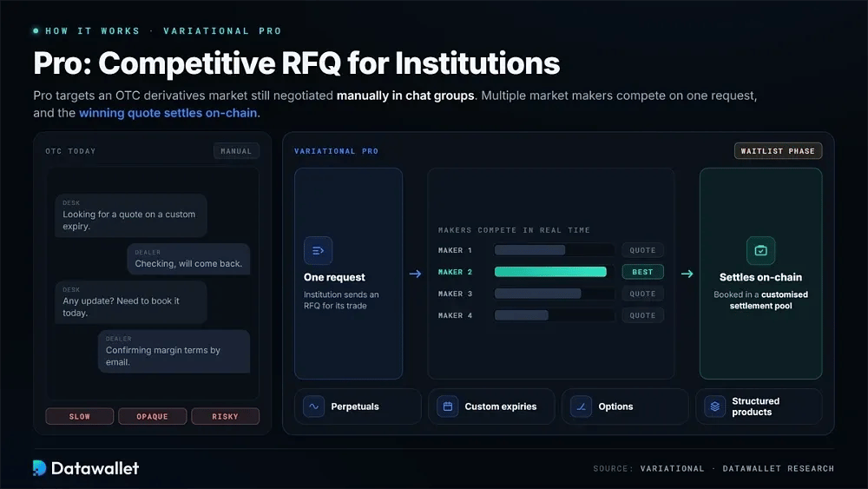Click the 'Confirming margin terms by email.' message

(x=174, y=351)
